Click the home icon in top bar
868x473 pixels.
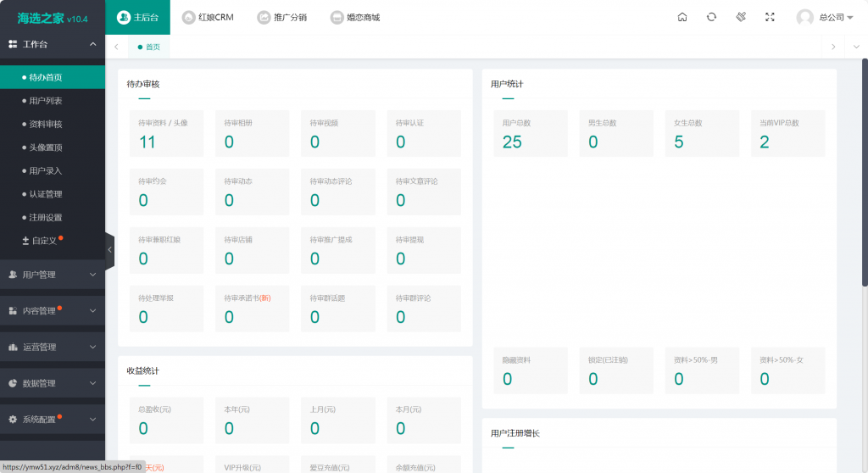(x=682, y=17)
